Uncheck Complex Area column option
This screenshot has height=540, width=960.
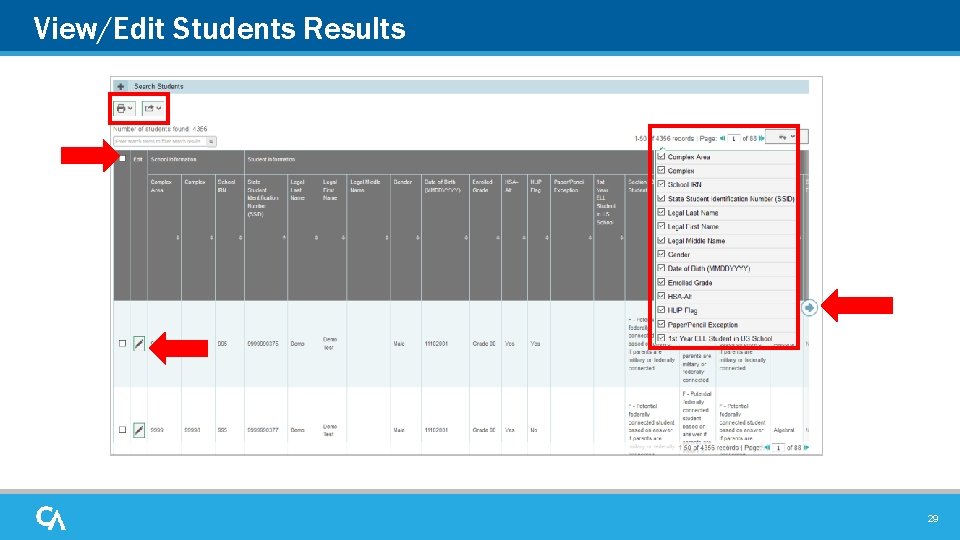[661, 157]
